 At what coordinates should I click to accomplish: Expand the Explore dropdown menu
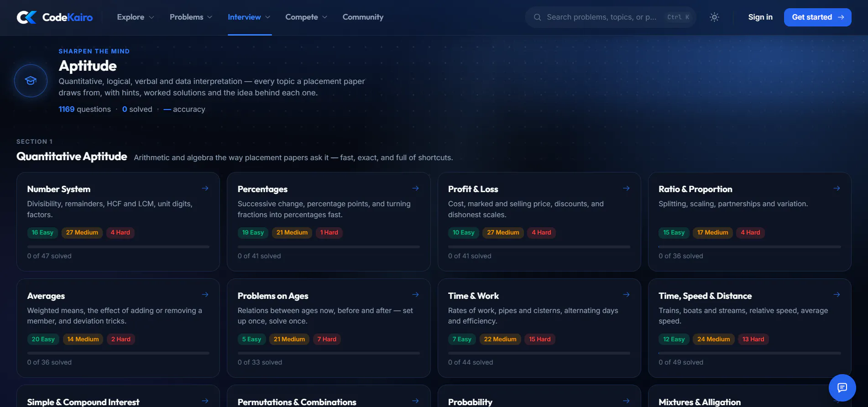pos(136,17)
